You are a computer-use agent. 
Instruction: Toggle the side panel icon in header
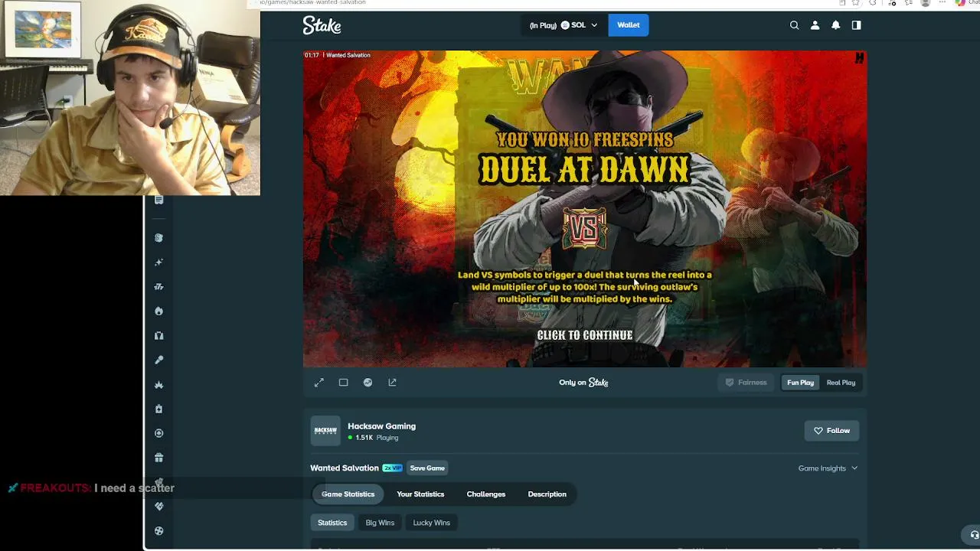(x=856, y=25)
